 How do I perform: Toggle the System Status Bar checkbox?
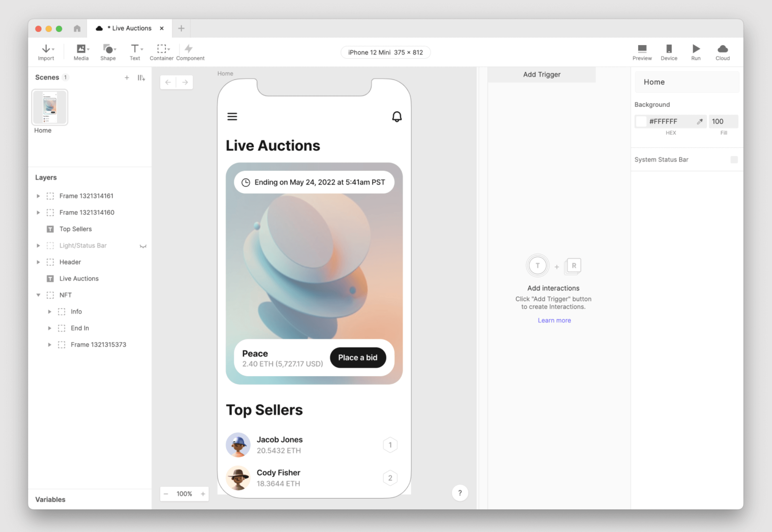(734, 160)
